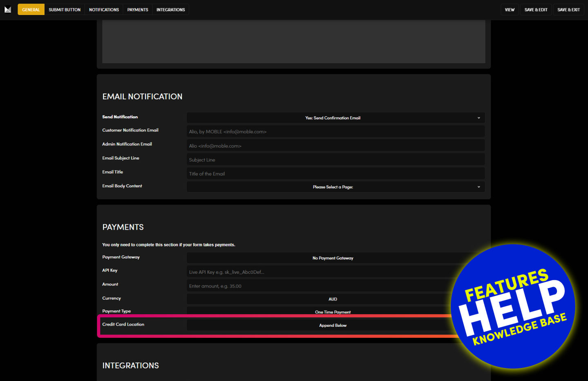Focus the Admin Notification Email field

(335, 146)
